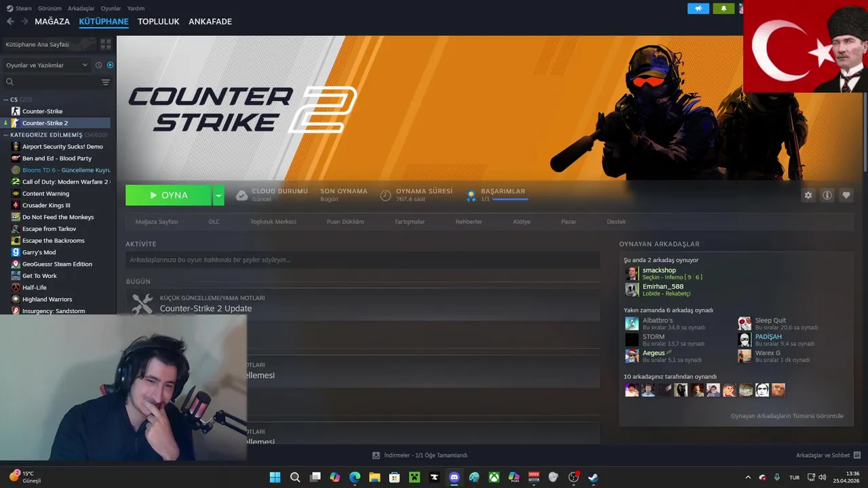The height and width of the screenshot is (488, 868).
Task: Collapse the CS category
Action: 6,100
